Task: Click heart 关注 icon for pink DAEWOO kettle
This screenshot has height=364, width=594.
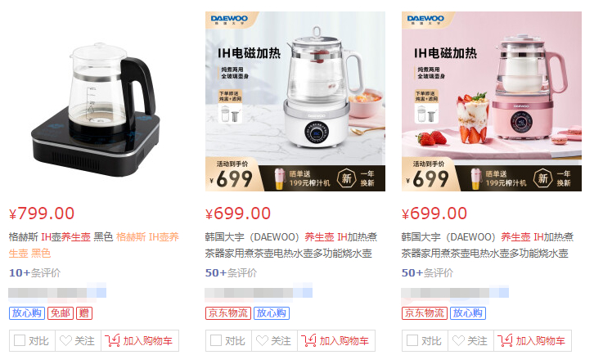Action: pos(458,341)
